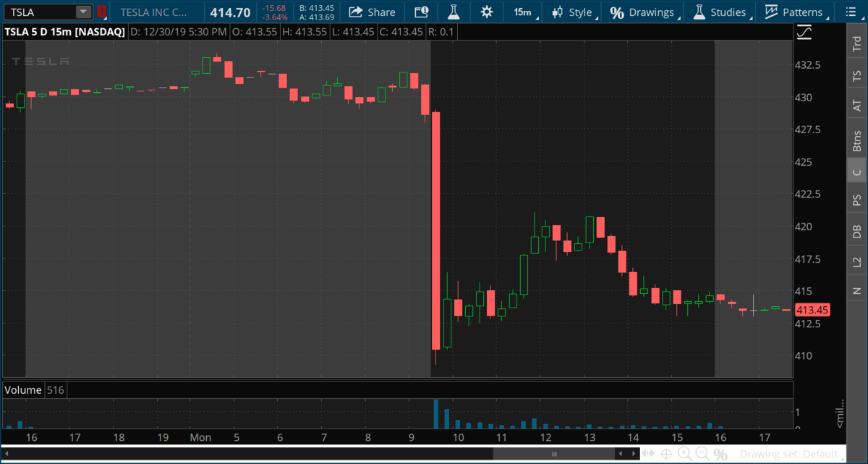Viewport: 868px width, 464px height.
Task: Click the curve chart mode icon
Action: pos(804,33)
